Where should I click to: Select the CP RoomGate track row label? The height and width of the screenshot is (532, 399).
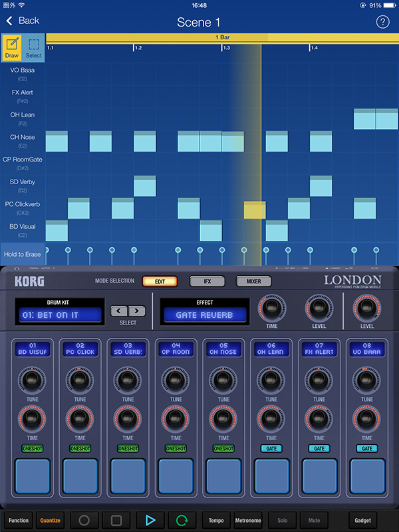tap(23, 163)
